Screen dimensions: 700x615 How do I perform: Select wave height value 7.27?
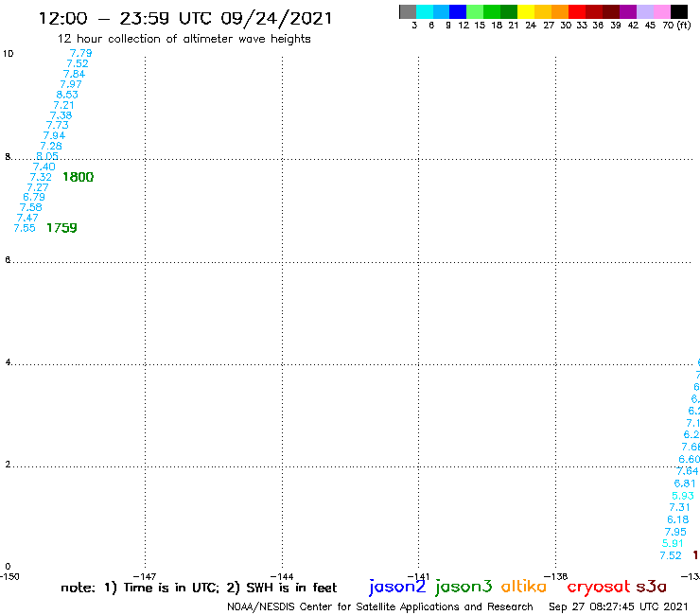click(x=38, y=187)
